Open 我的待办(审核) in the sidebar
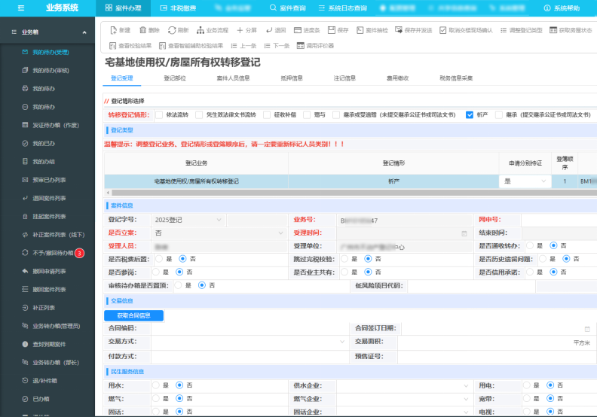The width and height of the screenshot is (600, 420). 48,70
